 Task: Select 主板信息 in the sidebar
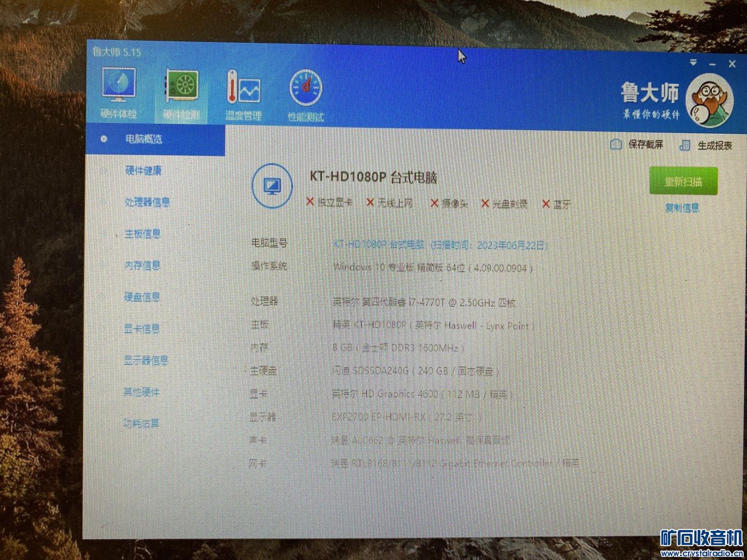143,234
